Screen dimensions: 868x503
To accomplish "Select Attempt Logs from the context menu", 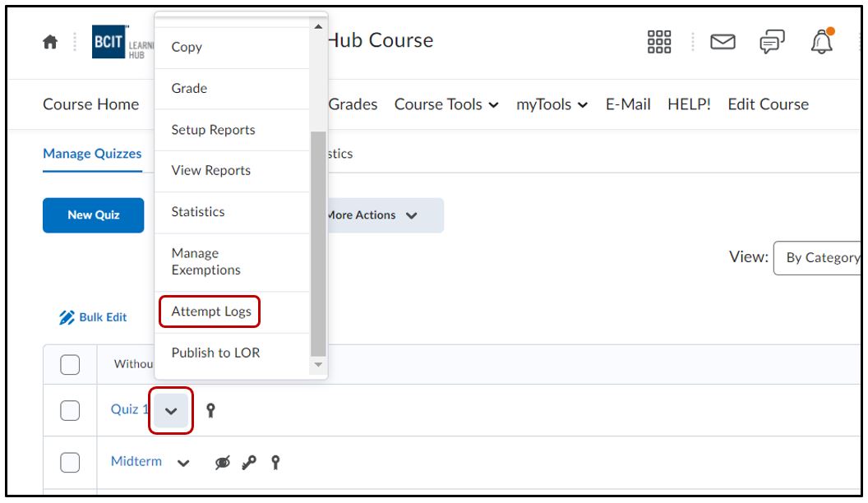I will (x=211, y=311).
